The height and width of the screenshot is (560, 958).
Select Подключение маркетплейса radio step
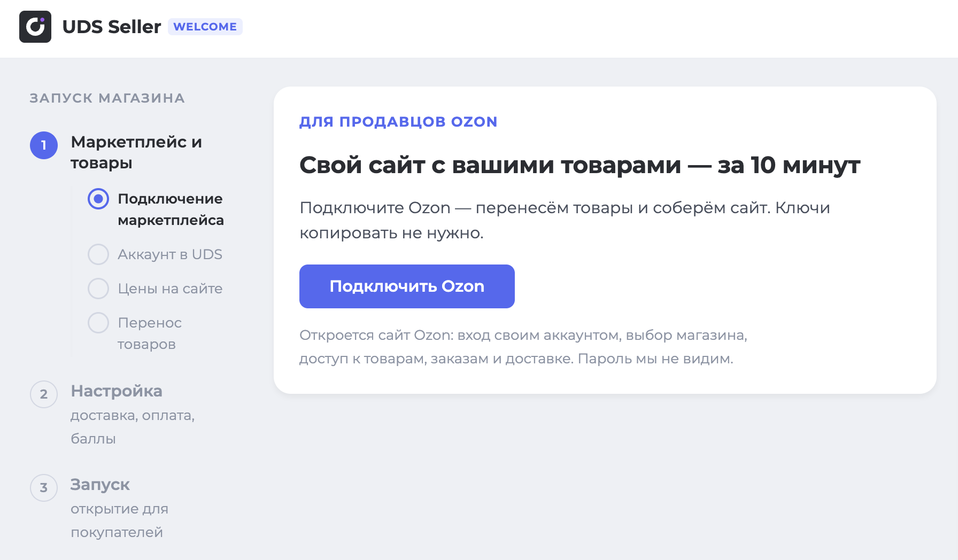(x=98, y=199)
